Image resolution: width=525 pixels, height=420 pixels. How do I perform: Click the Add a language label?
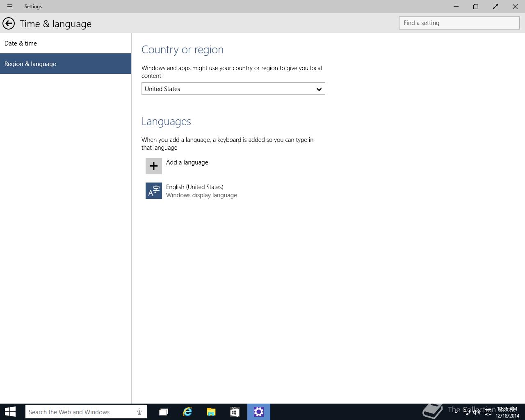[187, 162]
